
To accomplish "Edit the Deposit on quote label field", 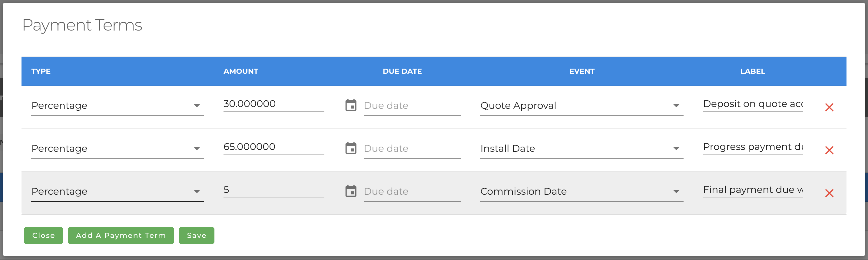I will coord(752,104).
